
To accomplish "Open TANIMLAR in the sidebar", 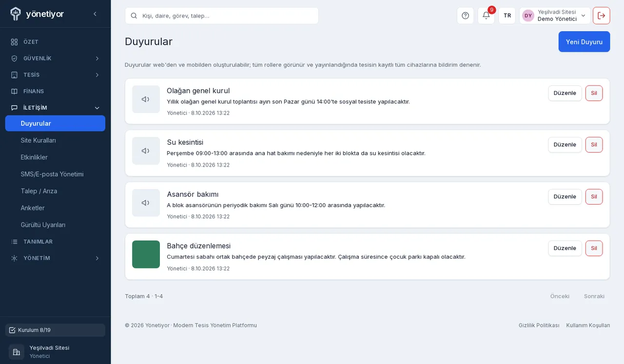I will point(55,242).
